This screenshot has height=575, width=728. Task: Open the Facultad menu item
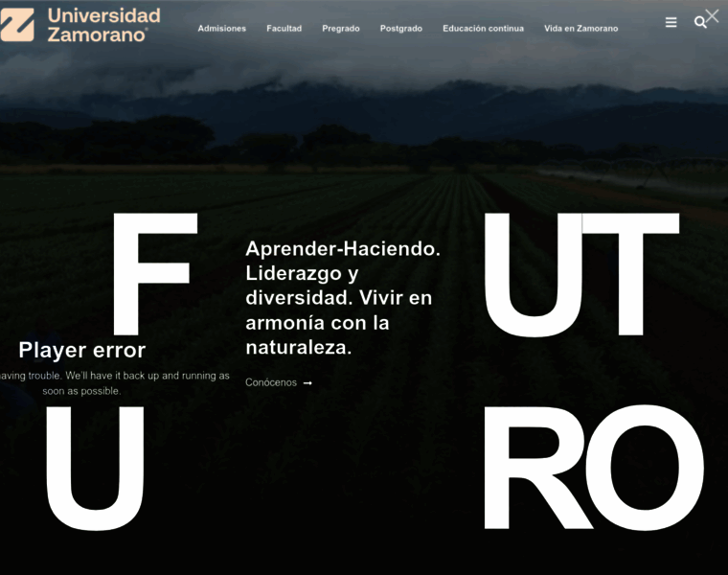tap(284, 29)
